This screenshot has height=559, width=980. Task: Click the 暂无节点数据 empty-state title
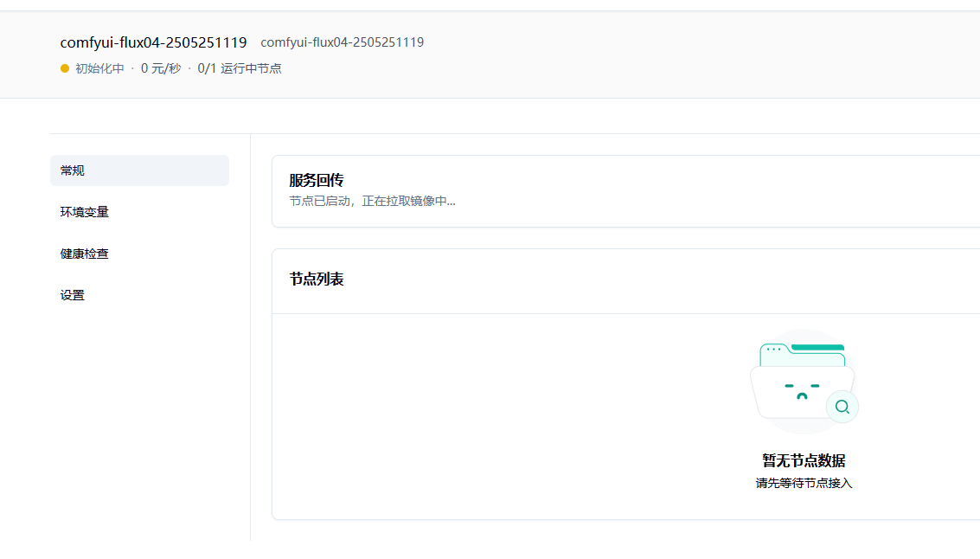(x=804, y=460)
